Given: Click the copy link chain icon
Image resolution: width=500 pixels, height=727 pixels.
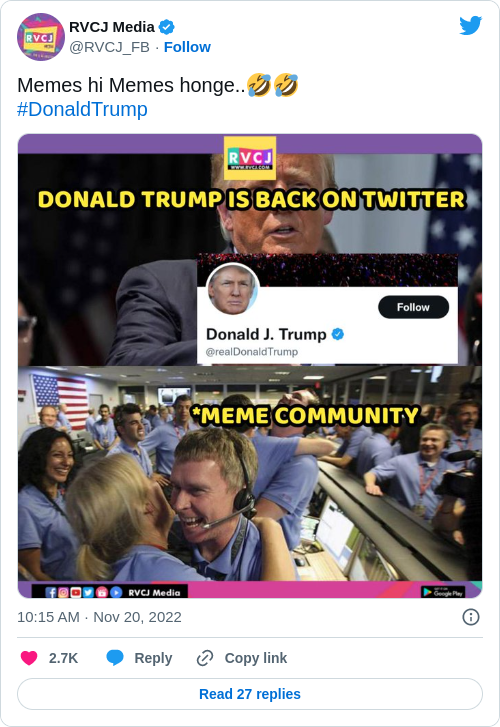Looking at the screenshot, I should pos(205,658).
